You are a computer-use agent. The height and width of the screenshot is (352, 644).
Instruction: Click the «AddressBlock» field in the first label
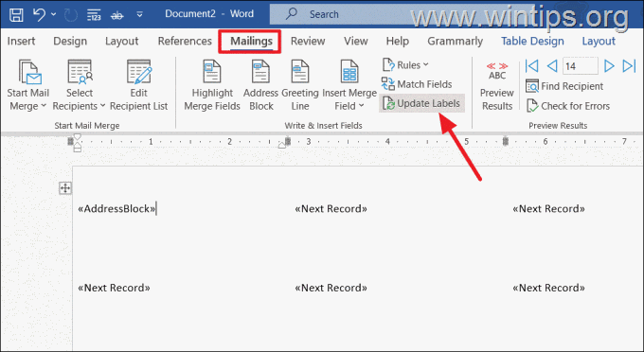click(x=116, y=209)
